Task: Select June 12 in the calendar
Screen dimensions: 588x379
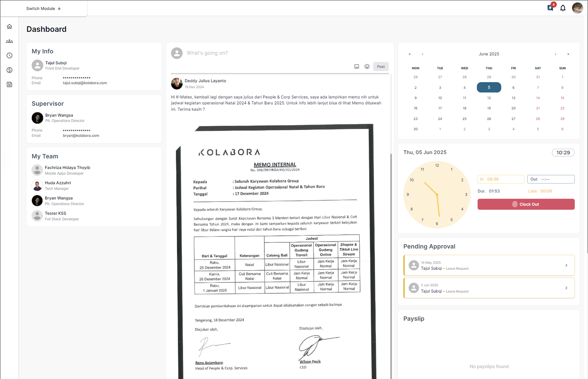Action: 489,98
